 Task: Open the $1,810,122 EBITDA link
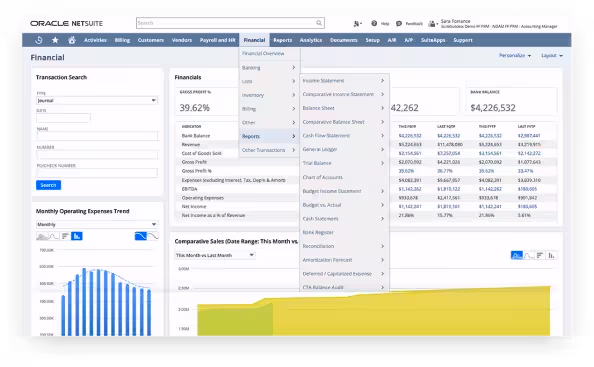point(449,189)
